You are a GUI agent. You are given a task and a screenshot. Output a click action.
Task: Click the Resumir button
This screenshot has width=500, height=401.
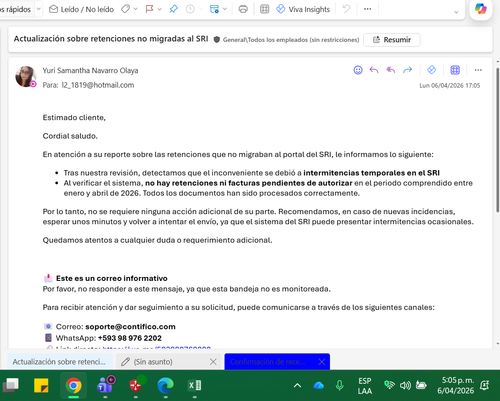[x=392, y=40]
